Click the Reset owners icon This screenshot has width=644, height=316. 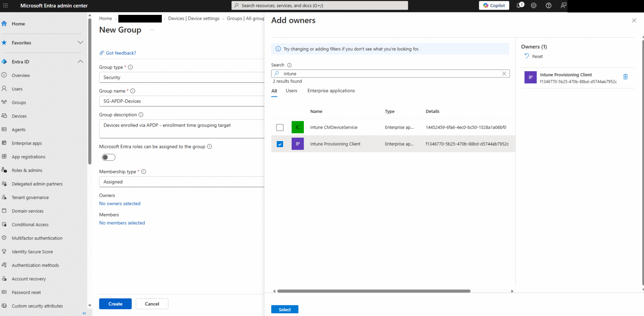527,56
